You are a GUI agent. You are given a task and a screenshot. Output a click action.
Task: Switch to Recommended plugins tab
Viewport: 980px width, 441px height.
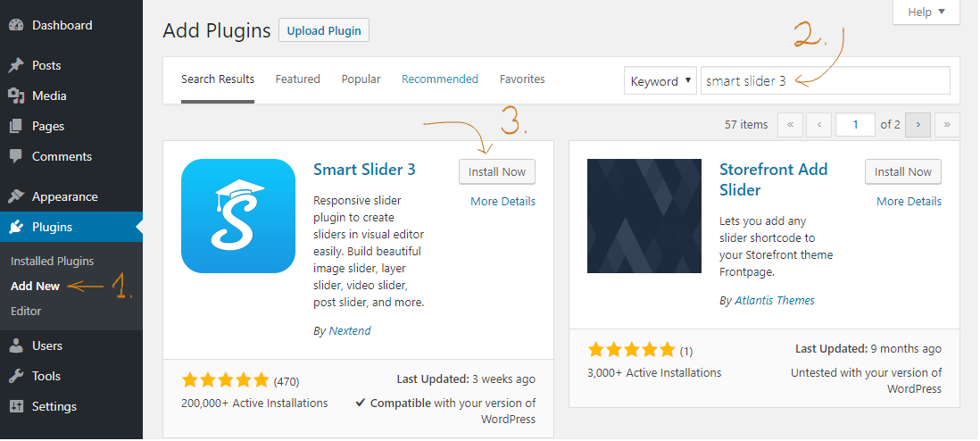[439, 79]
